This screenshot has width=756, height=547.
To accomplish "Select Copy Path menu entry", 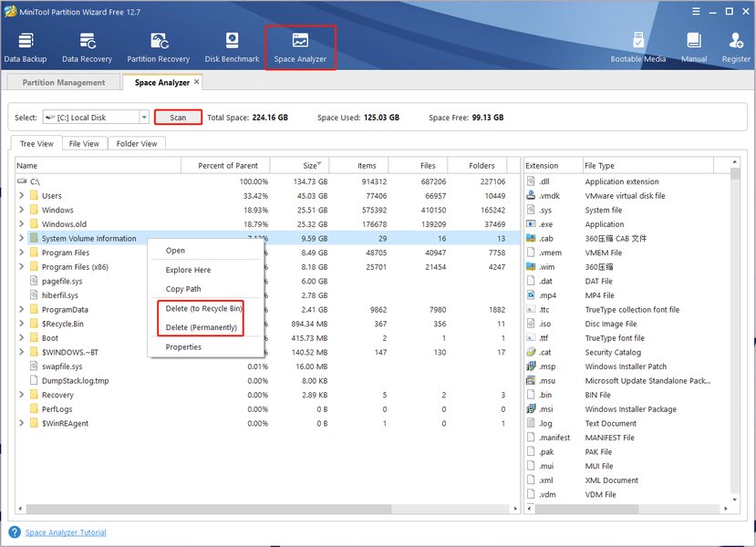I will pyautogui.click(x=206, y=289).
